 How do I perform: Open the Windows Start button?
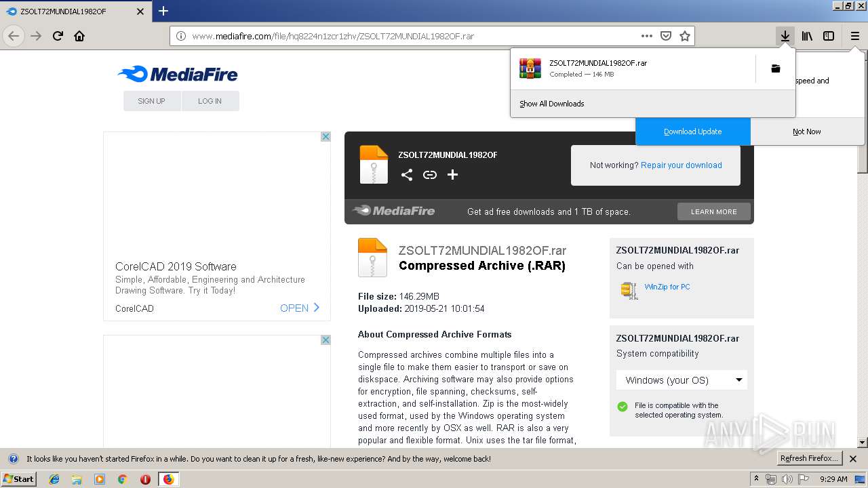pyautogui.click(x=19, y=479)
